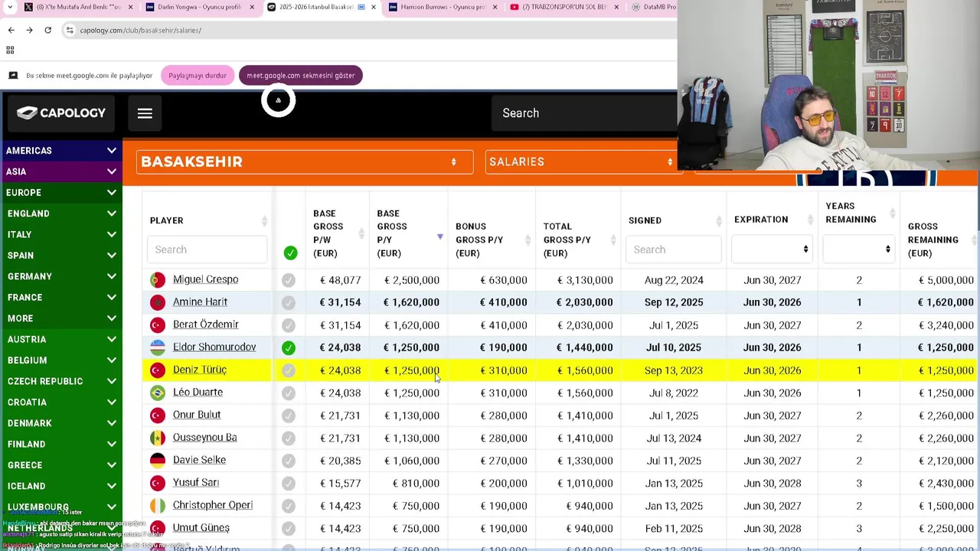Close the Istanbul Basaksehir tab

[x=374, y=7]
